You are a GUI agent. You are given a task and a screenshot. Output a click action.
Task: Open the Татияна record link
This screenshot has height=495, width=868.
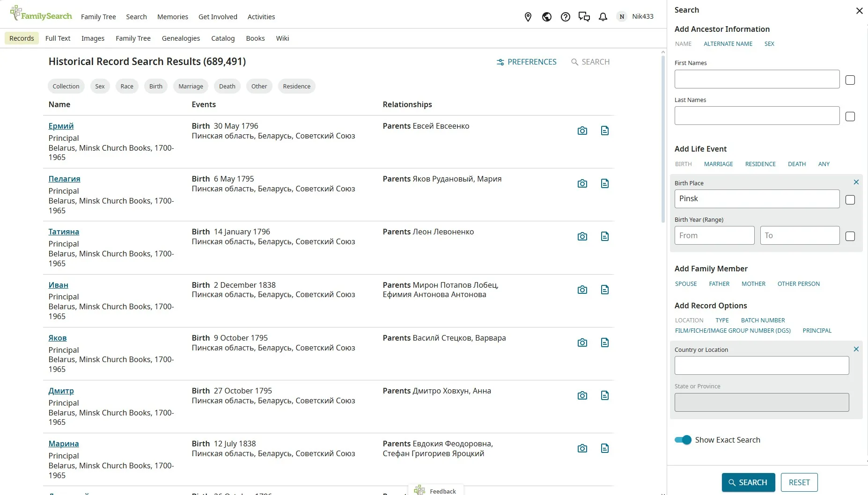pos(64,232)
